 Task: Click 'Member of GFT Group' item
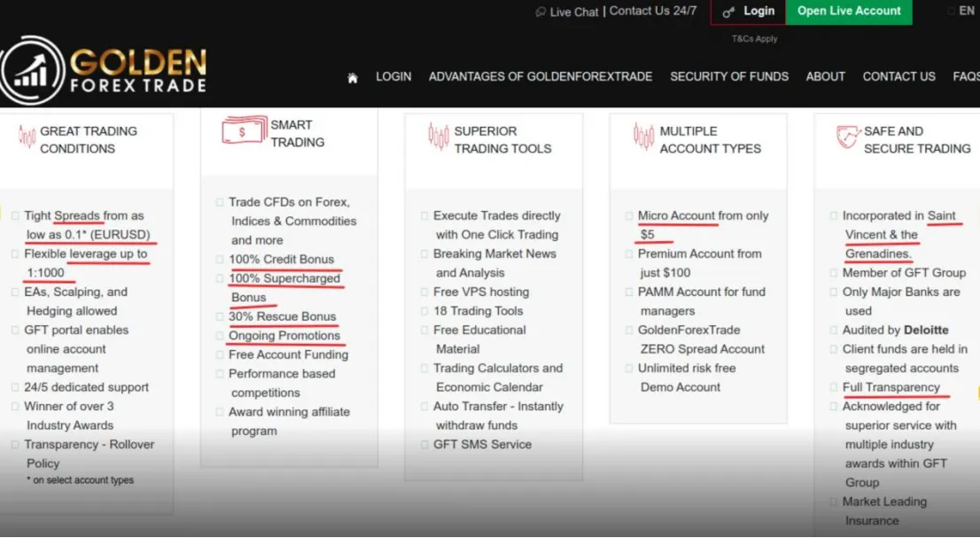[904, 273]
